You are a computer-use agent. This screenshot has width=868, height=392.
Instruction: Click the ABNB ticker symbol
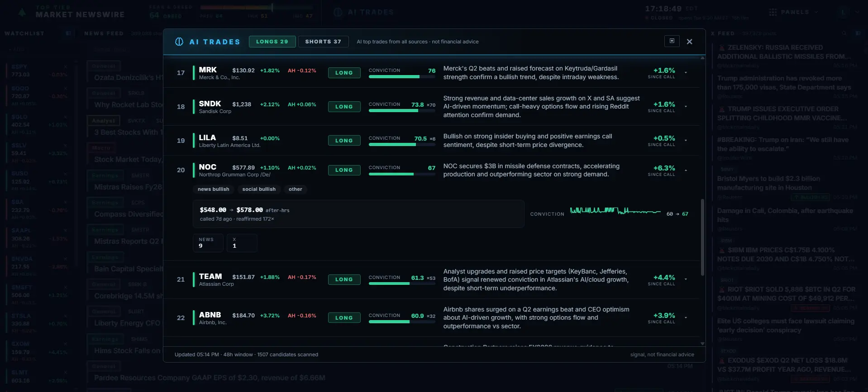click(210, 315)
